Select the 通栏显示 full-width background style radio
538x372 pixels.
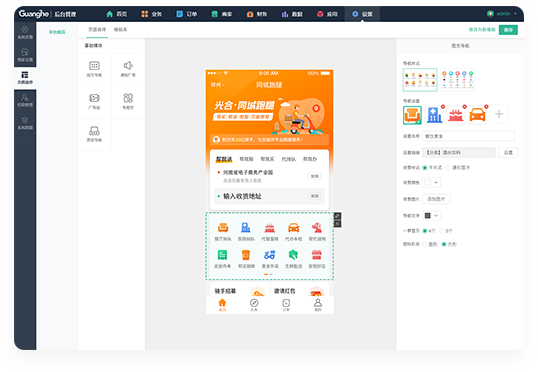[448, 168]
